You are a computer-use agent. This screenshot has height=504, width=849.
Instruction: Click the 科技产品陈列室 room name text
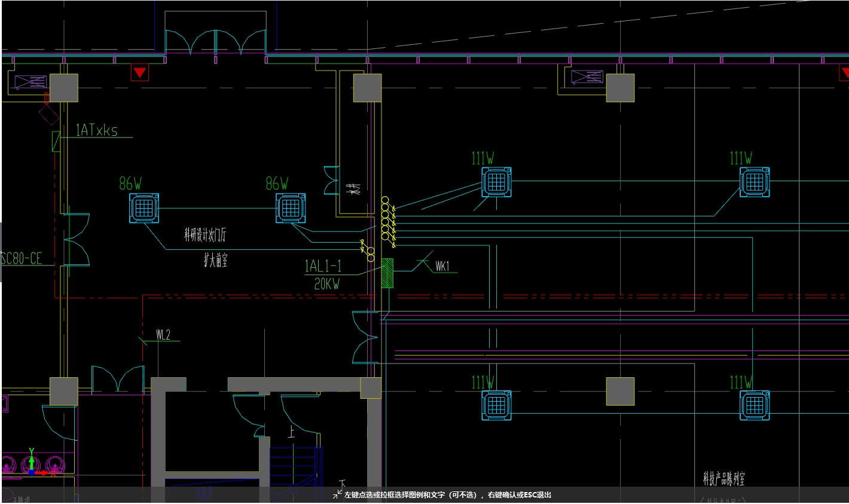coord(724,478)
